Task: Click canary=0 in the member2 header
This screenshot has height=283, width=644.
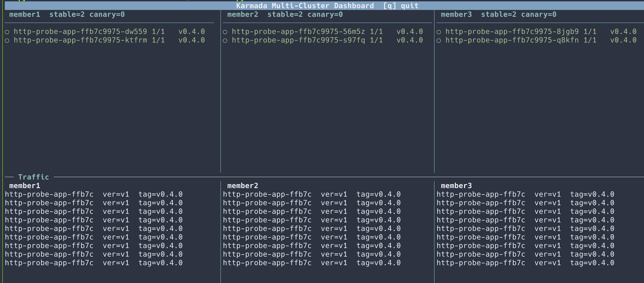Action: (325, 15)
